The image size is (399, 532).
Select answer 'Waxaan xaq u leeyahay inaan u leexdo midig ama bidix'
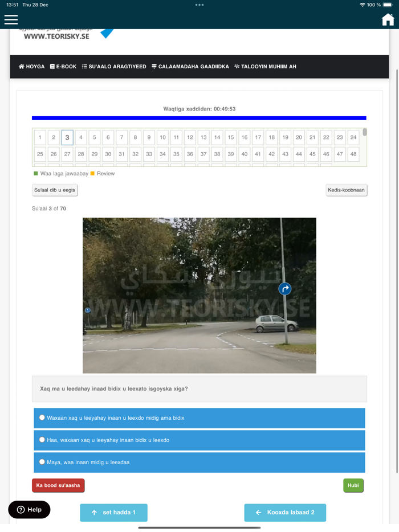(x=199, y=418)
